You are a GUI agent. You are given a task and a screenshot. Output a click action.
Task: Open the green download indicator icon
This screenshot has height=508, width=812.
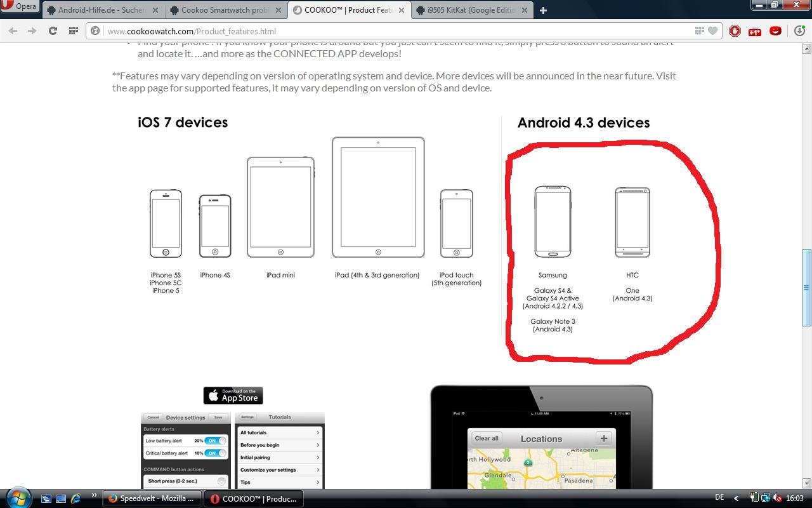pyautogui.click(x=799, y=30)
